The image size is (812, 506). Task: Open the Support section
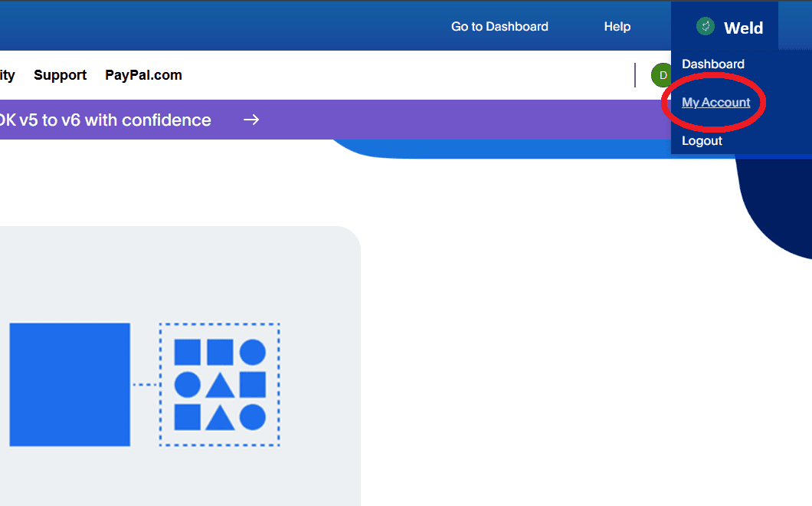60,75
